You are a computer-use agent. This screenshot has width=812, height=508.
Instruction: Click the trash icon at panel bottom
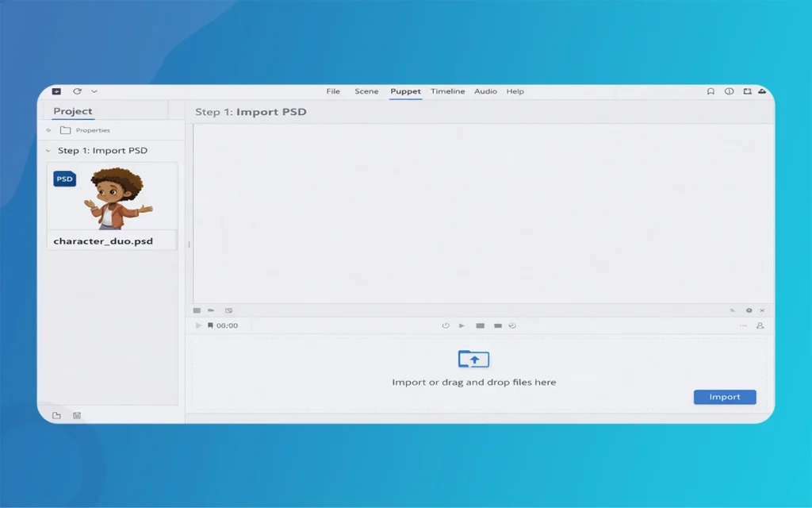click(77, 415)
